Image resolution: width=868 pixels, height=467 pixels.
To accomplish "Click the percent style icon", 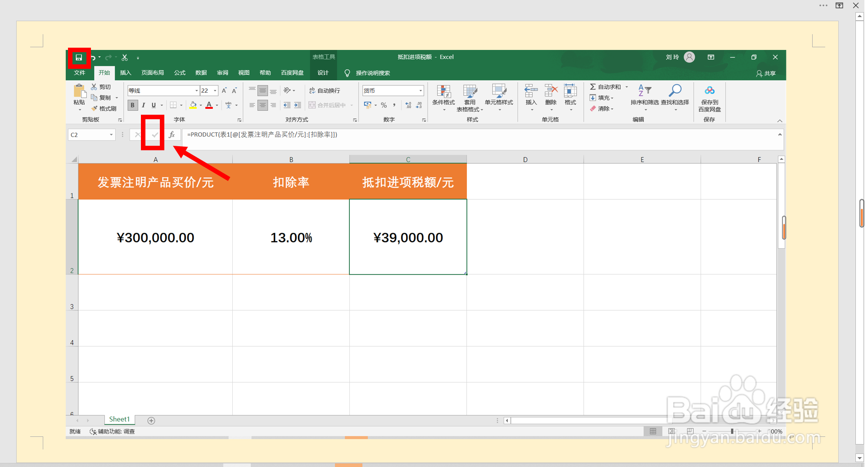I will pos(384,105).
